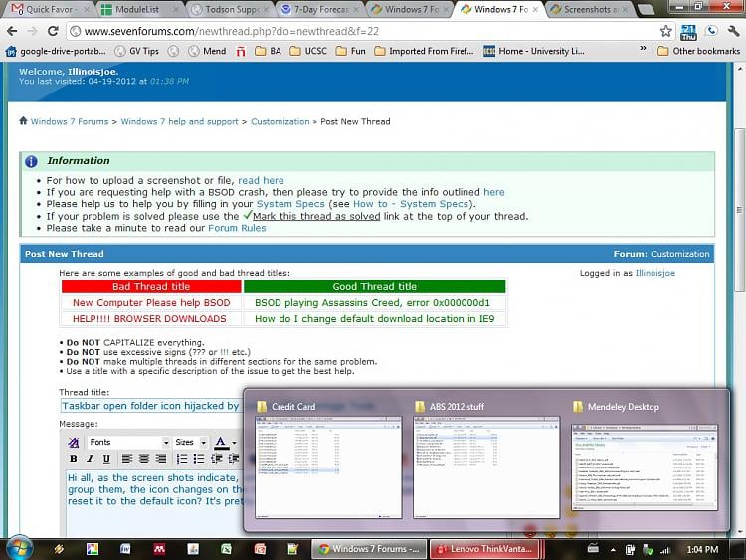Align message text right

(161, 459)
